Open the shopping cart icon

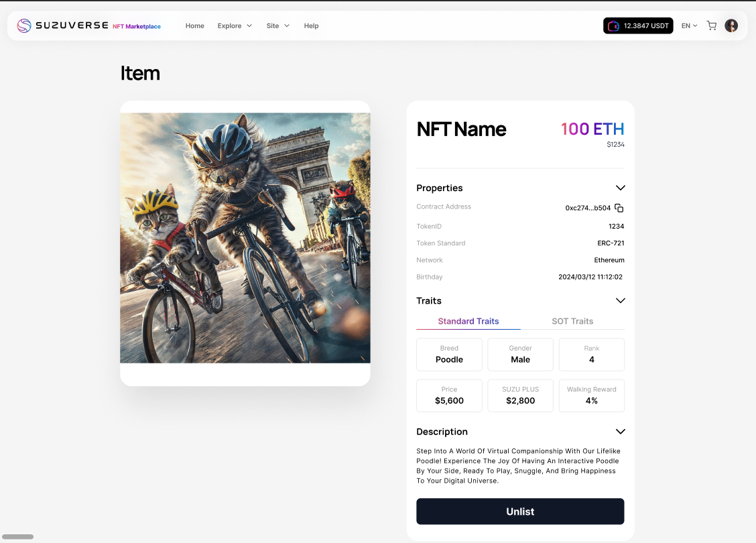(712, 25)
